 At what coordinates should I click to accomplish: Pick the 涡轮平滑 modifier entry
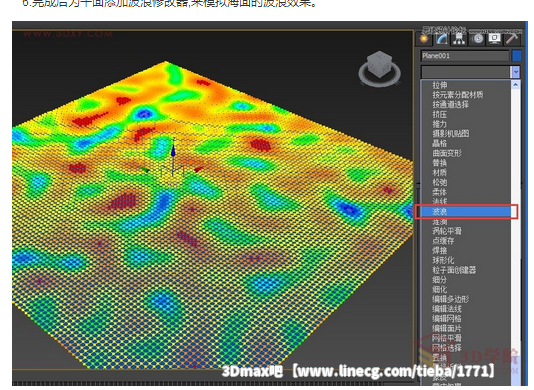[x=447, y=231]
